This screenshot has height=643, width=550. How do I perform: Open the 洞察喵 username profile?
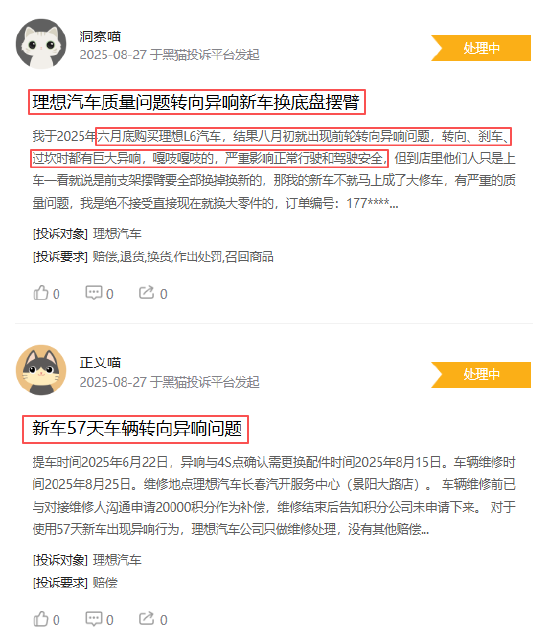tap(100, 36)
